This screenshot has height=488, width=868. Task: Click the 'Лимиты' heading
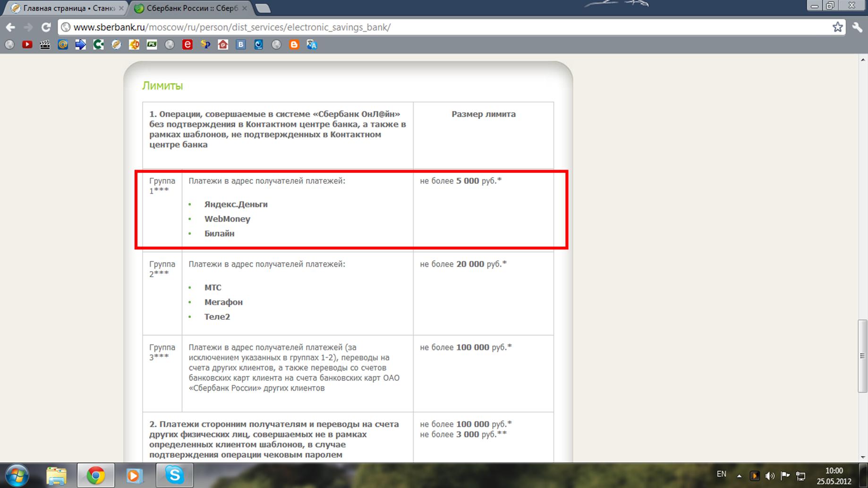tap(162, 86)
